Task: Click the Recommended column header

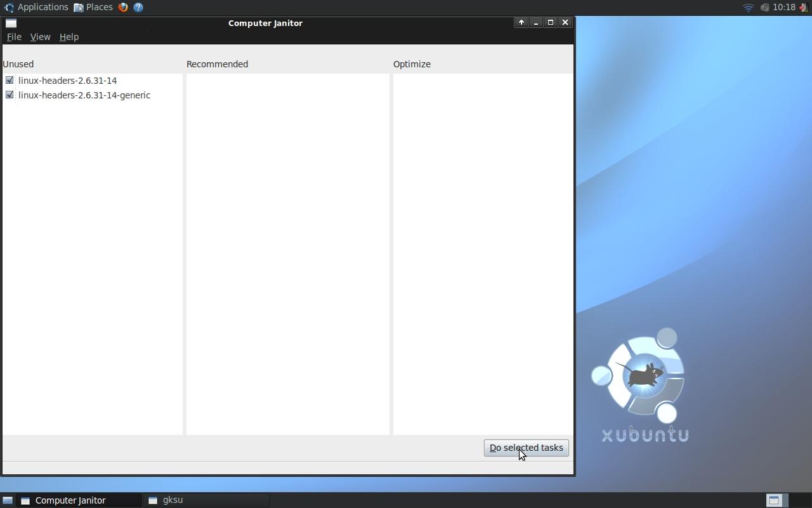Action: pos(217,64)
